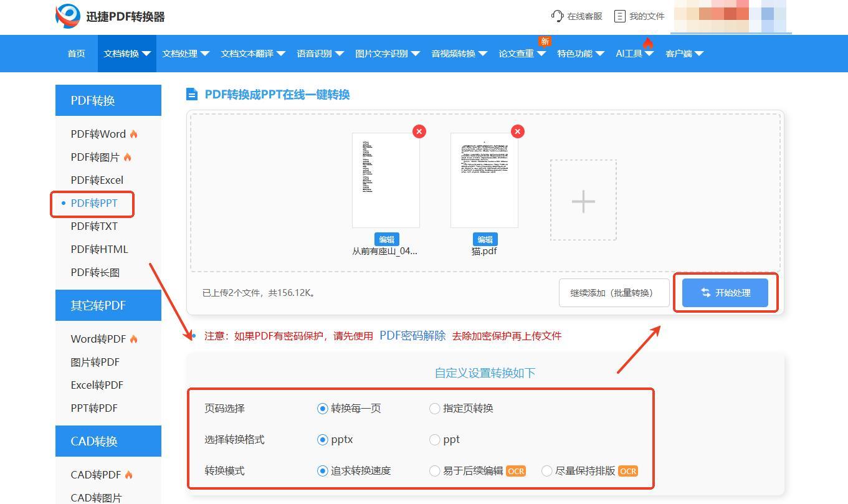This screenshot has height=504, width=848.
Task: Open PDF转Word in the sidebar
Action: click(98, 134)
